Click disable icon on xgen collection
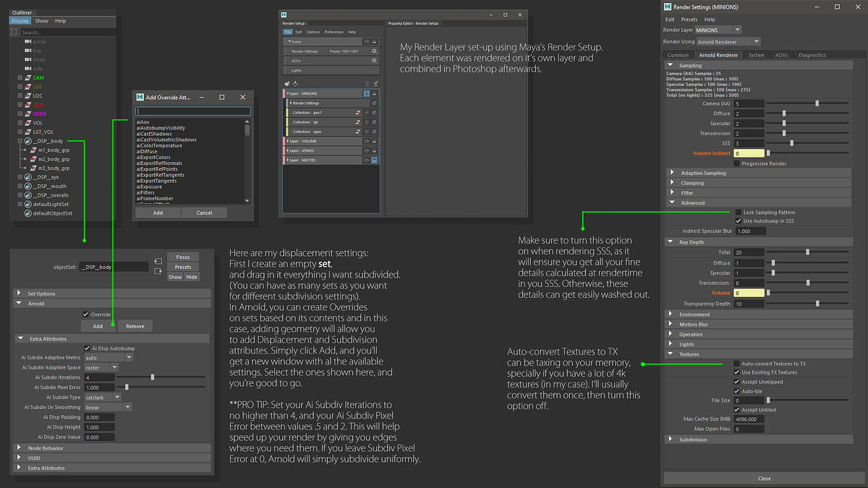868x488 pixels. (x=375, y=132)
